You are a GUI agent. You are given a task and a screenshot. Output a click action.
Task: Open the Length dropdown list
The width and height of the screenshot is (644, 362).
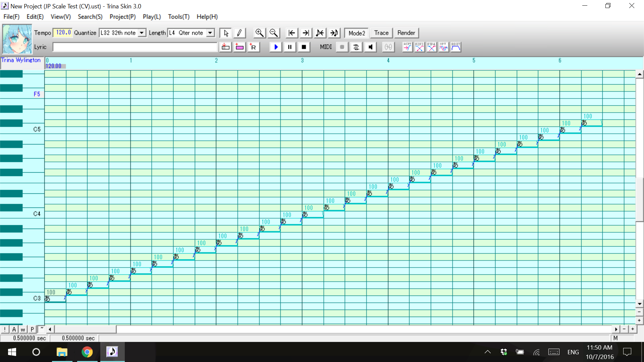210,33
